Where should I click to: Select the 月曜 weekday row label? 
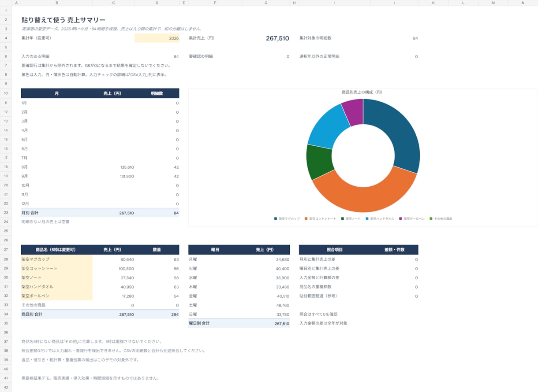pyautogui.click(x=193, y=259)
